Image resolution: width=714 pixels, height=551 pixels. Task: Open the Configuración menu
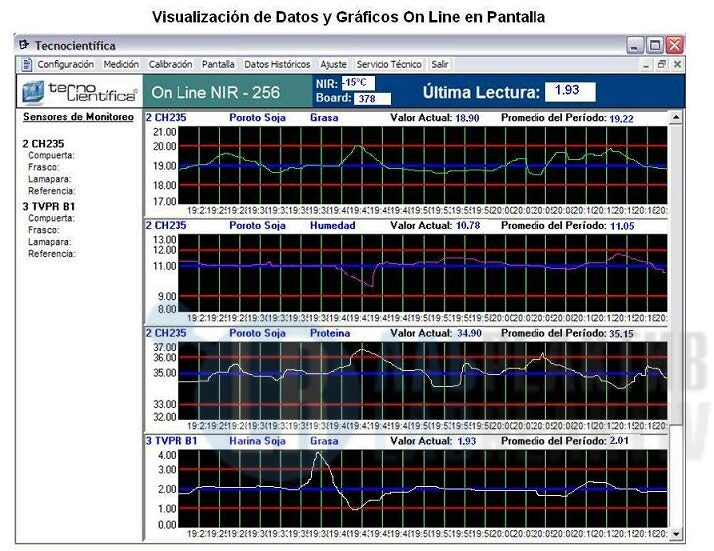tap(66, 65)
